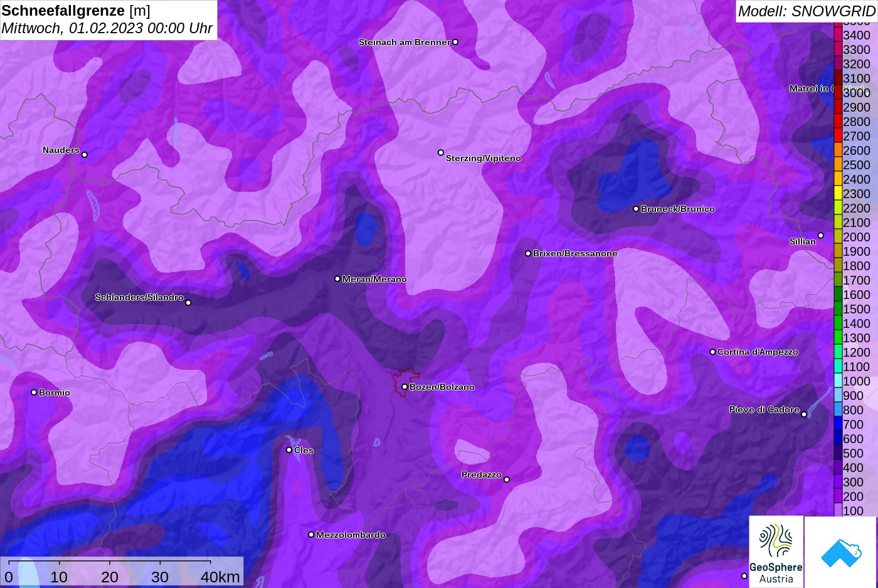
Task: Click the legend value 1200
Action: click(857, 352)
